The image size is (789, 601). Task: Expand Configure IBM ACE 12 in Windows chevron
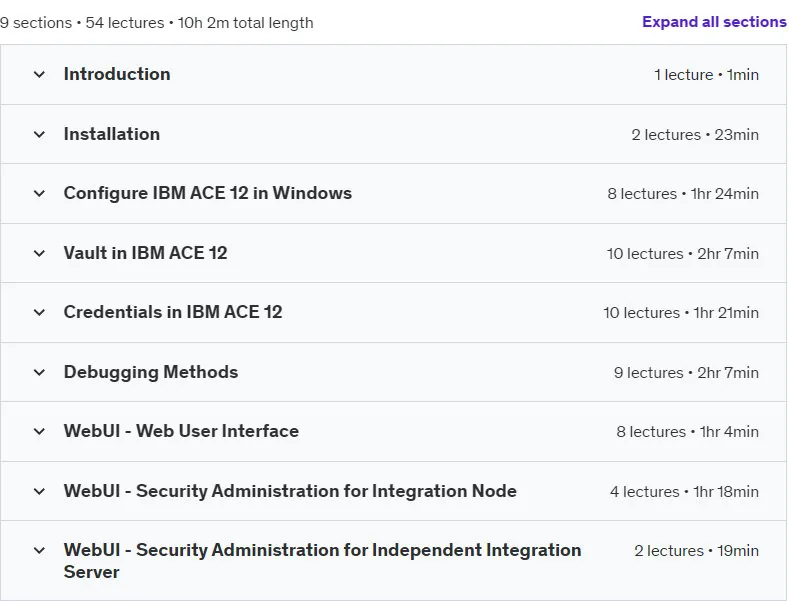[39, 193]
